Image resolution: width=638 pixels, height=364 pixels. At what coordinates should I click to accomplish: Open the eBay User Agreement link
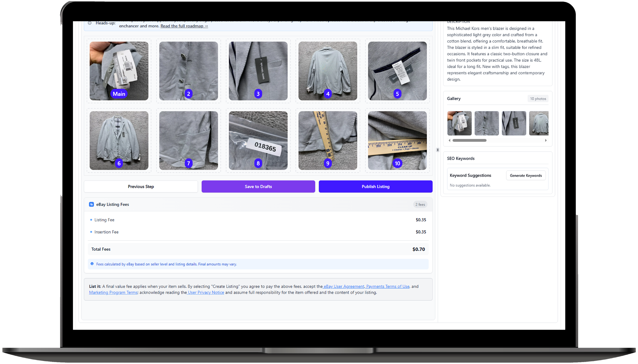click(x=344, y=286)
